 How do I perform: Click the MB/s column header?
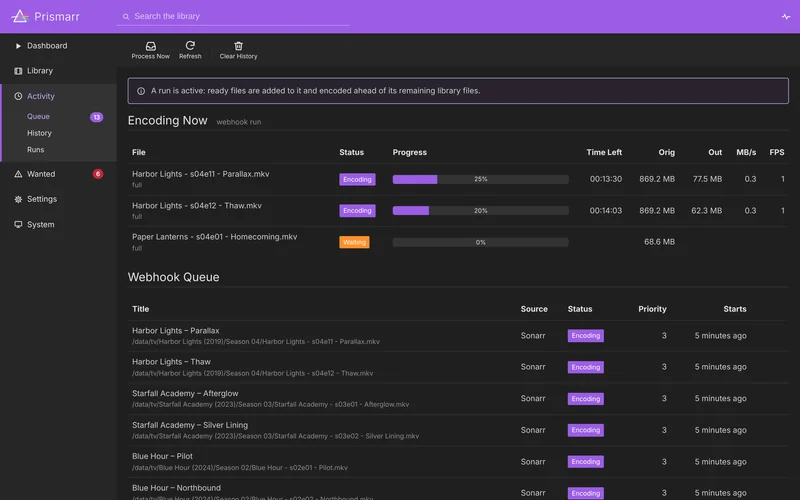pos(746,152)
